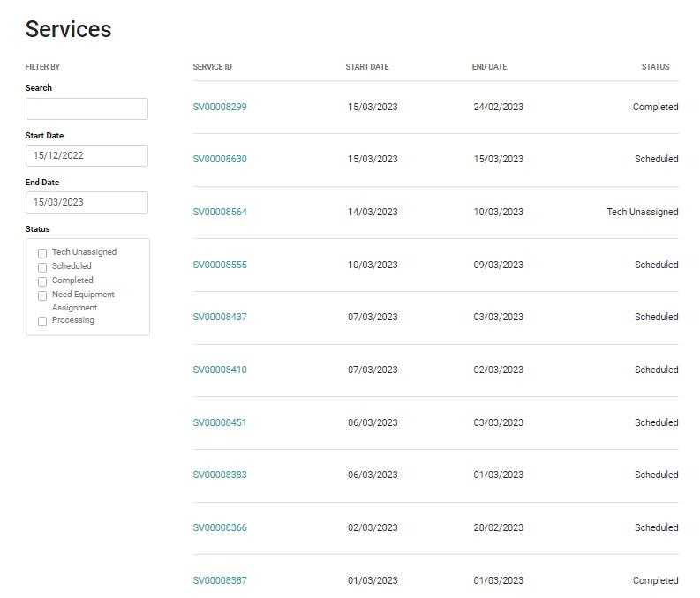Screen dimensions: 700x598
Task: Enable the Scheduled status filter
Action: coord(42,267)
